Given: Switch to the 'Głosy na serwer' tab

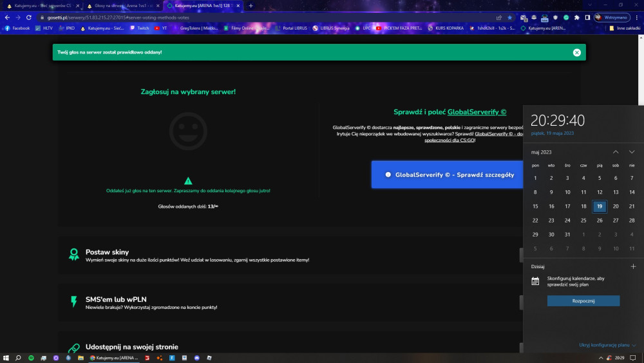Looking at the screenshot, I should click(122, 6).
